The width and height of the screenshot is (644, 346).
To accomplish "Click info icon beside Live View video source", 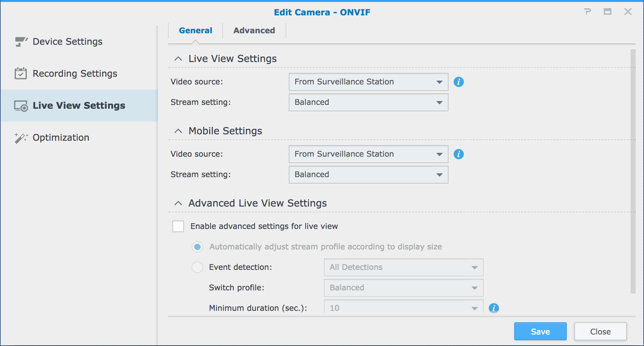I will coord(458,82).
